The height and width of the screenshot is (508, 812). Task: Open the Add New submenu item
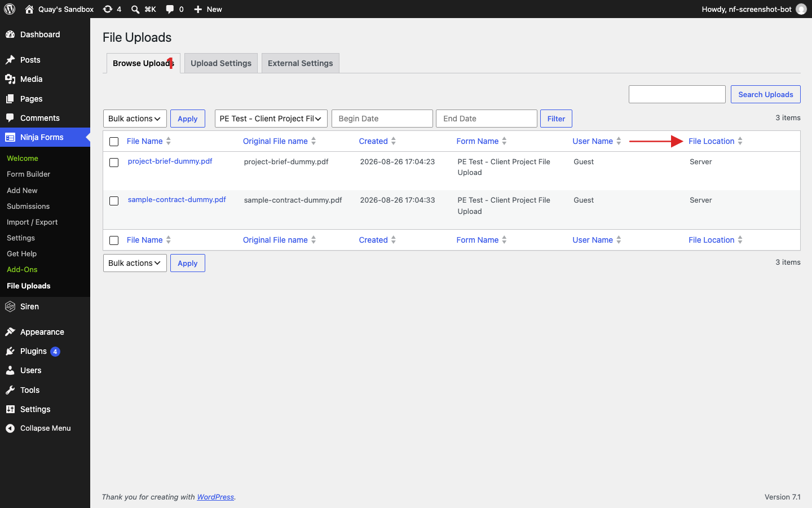coord(22,191)
